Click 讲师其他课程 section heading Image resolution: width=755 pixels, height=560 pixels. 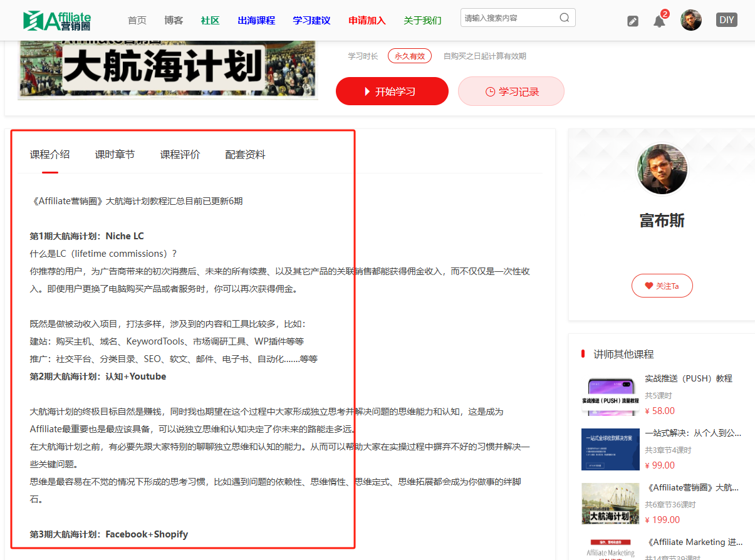coord(623,354)
